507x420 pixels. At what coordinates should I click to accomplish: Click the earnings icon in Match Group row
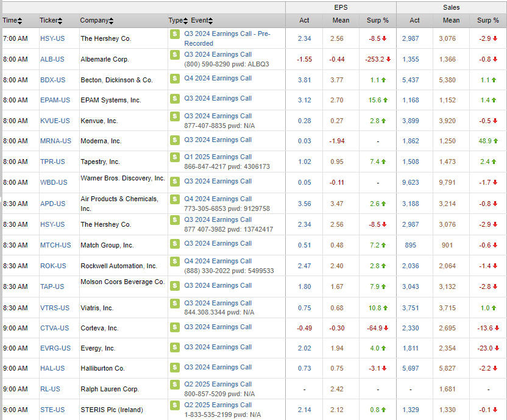click(175, 244)
